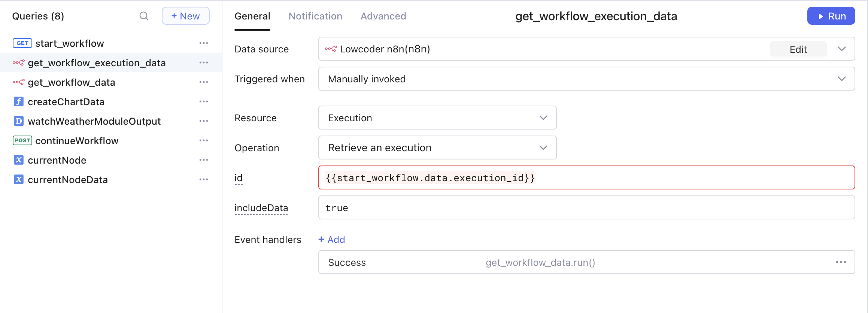Image resolution: width=868 pixels, height=313 pixels.
Task: Create a new query with New button
Action: click(185, 16)
